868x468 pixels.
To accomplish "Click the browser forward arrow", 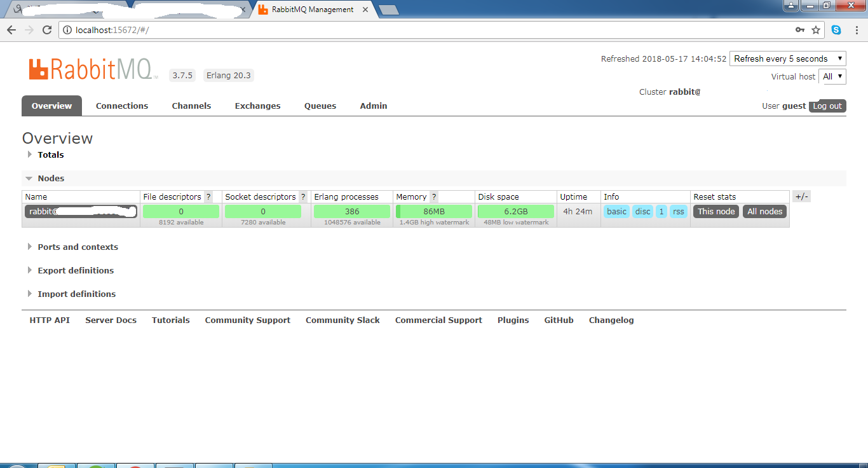I will click(29, 30).
